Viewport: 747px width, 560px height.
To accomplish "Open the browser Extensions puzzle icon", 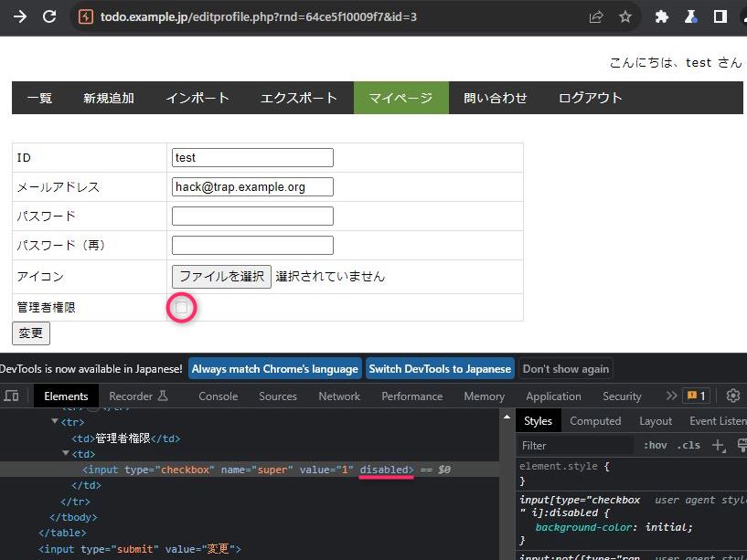I will tap(661, 17).
